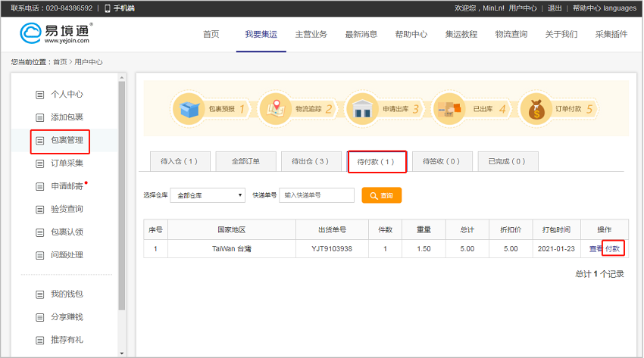Click the order payment money bag icon
Screen dimensions: 644x358
pos(537,110)
